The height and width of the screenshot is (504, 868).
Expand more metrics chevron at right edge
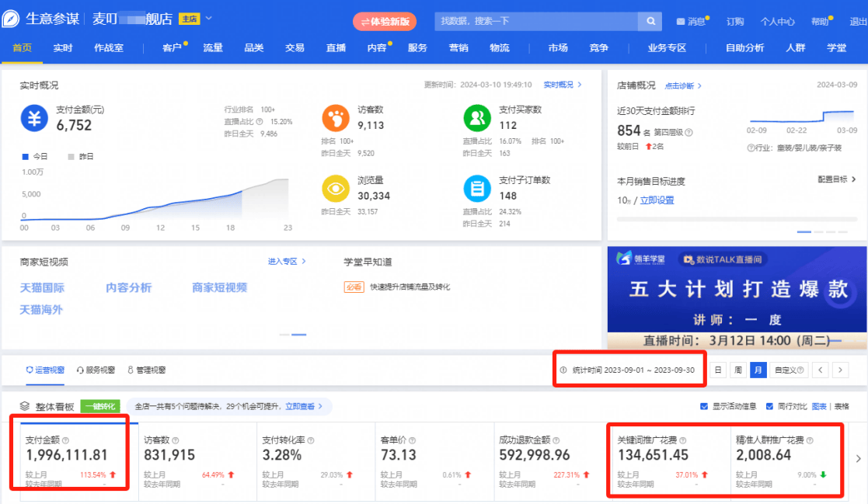tap(858, 459)
